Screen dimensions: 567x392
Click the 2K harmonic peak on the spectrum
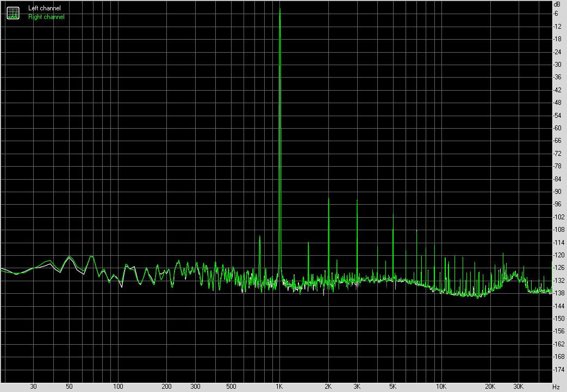328,199
